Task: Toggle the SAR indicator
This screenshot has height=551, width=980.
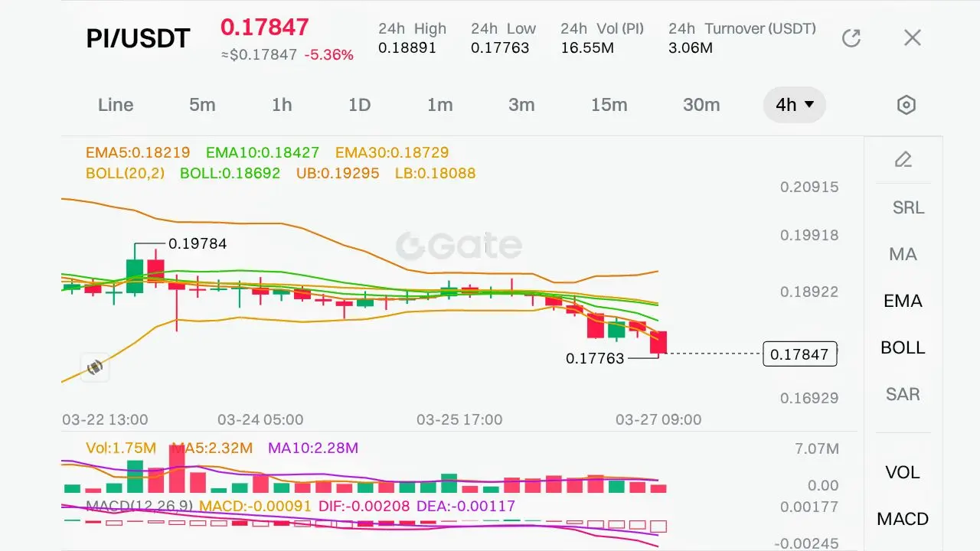Action: tap(903, 394)
